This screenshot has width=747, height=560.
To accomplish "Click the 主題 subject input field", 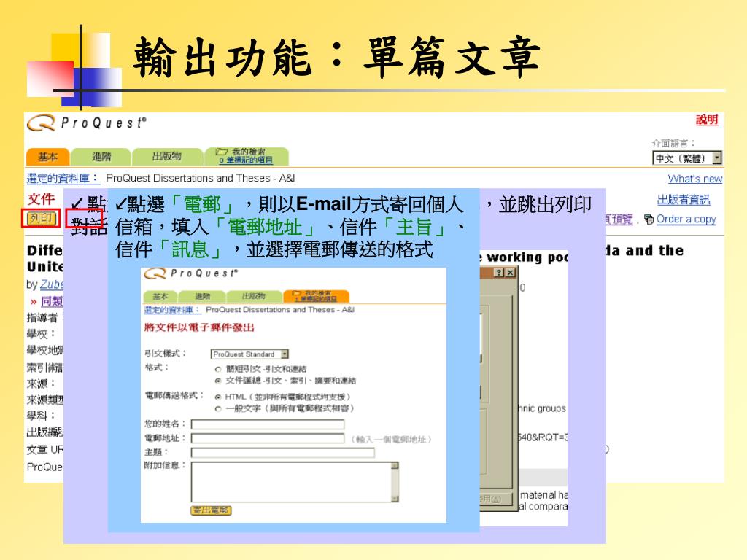I will pyautogui.click(x=283, y=452).
